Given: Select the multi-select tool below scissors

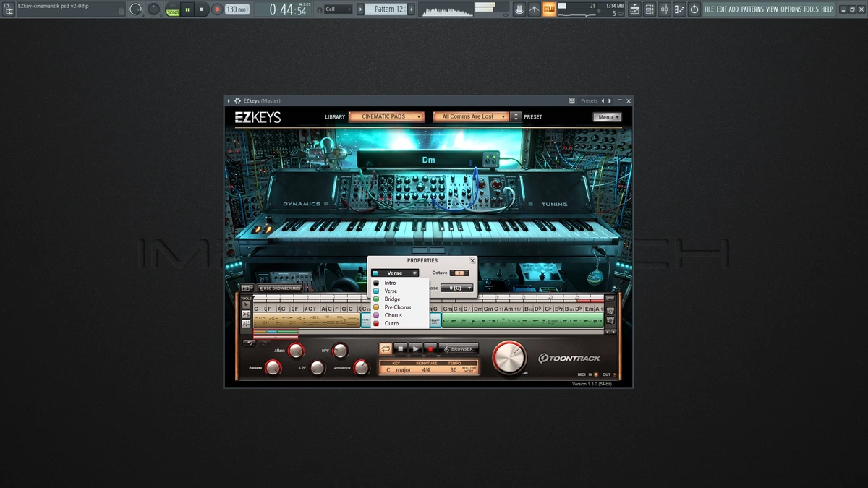Looking at the screenshot, I should click(x=247, y=324).
